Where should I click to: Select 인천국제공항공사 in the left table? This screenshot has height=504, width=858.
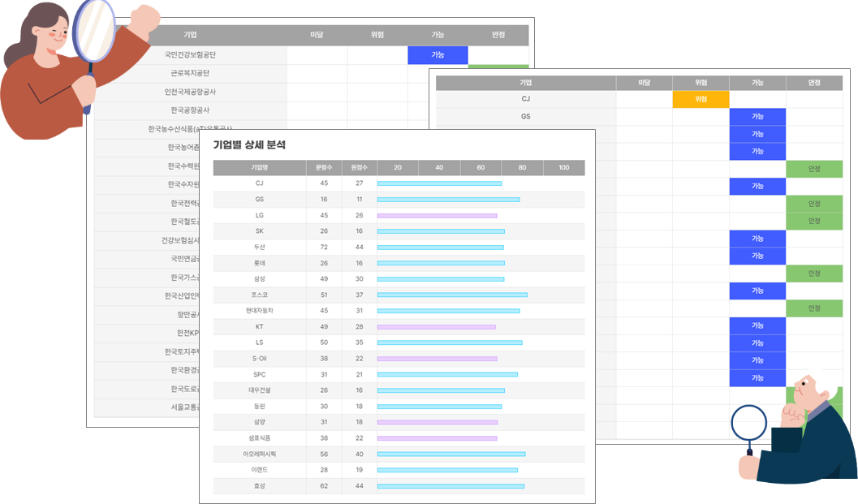[190, 92]
